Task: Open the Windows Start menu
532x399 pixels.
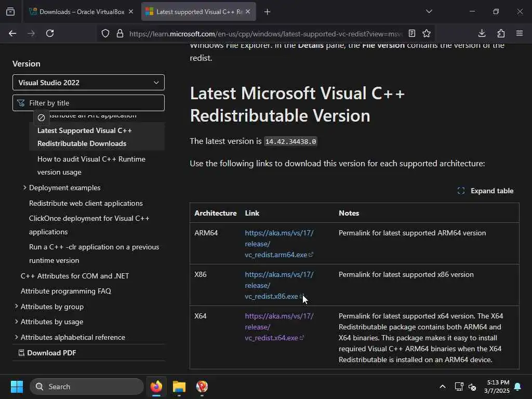Action: tap(17, 387)
